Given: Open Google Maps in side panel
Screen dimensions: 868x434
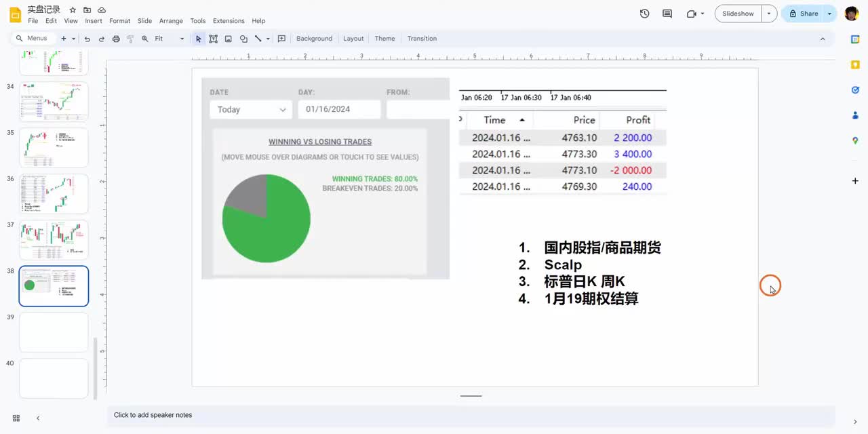Looking at the screenshot, I should tap(855, 140).
